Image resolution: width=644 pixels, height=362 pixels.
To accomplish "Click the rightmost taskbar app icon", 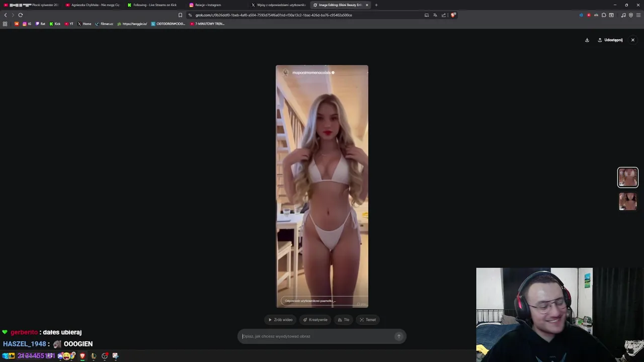I will (115, 356).
